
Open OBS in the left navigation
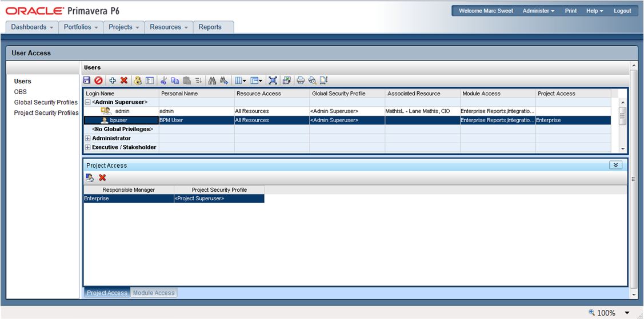point(20,92)
